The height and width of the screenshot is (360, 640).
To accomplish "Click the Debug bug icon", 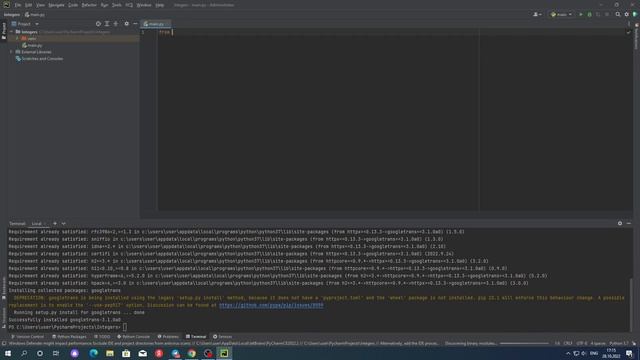I will click(589, 15).
